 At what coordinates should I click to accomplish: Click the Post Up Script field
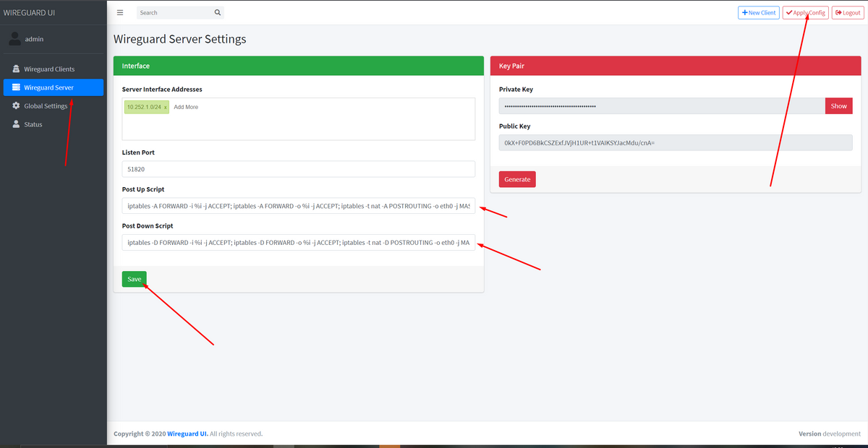click(299, 205)
